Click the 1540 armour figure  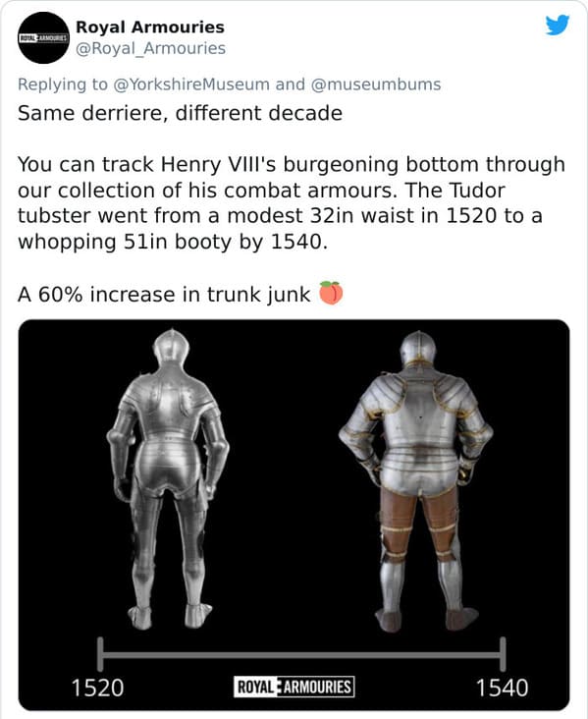point(416,480)
